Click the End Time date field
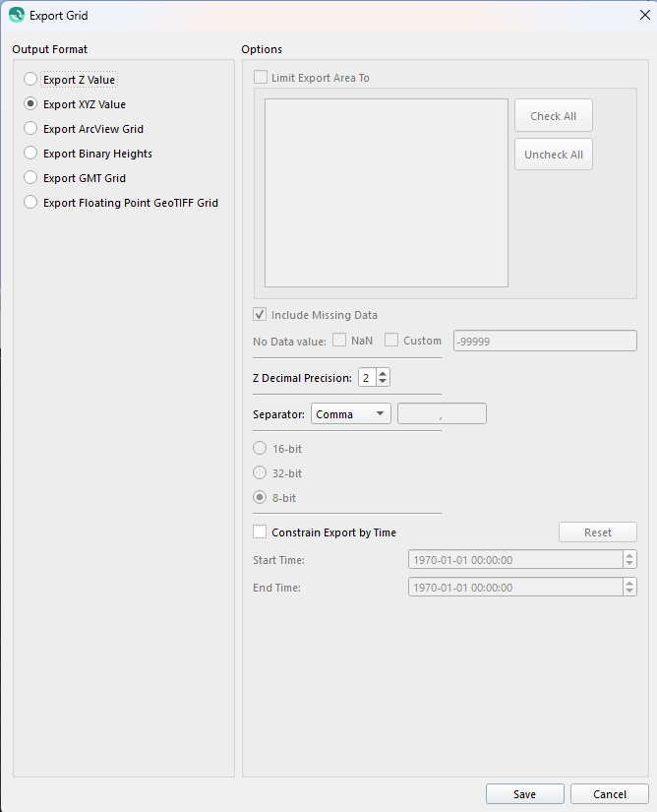 point(515,588)
